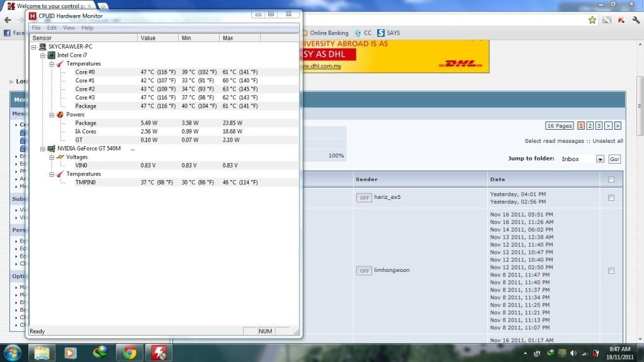Open the View menu in Hardware Monitor
Image resolution: width=644 pixels, height=362 pixels.
pos(69,28)
